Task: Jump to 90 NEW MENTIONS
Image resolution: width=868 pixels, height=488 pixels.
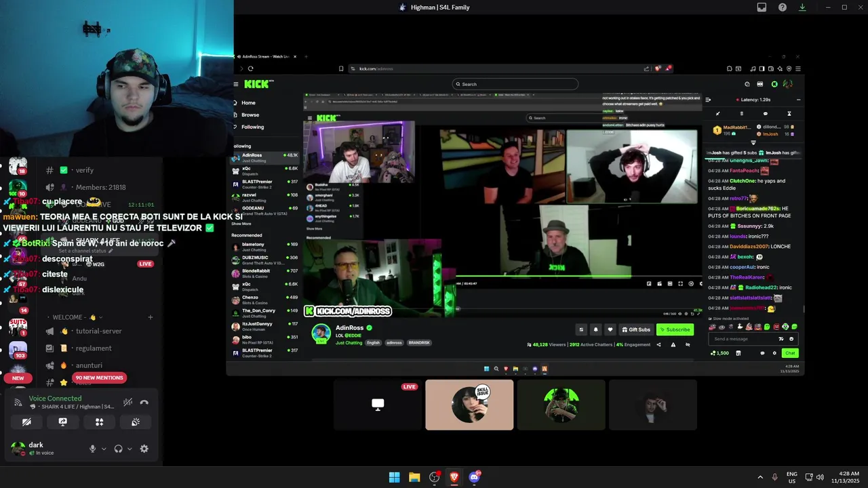Action: (100, 378)
